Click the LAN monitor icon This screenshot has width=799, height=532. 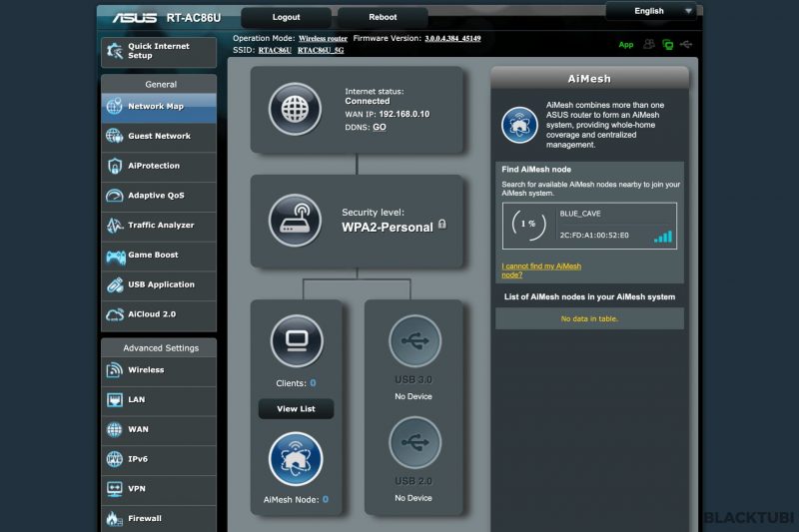[114, 399]
